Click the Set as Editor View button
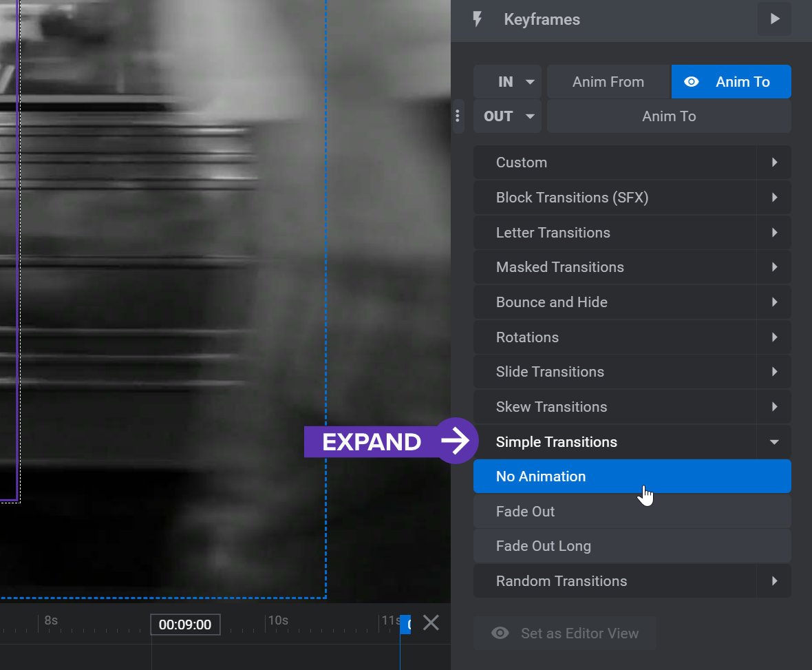Viewport: 812px width, 670px height. pyautogui.click(x=565, y=634)
